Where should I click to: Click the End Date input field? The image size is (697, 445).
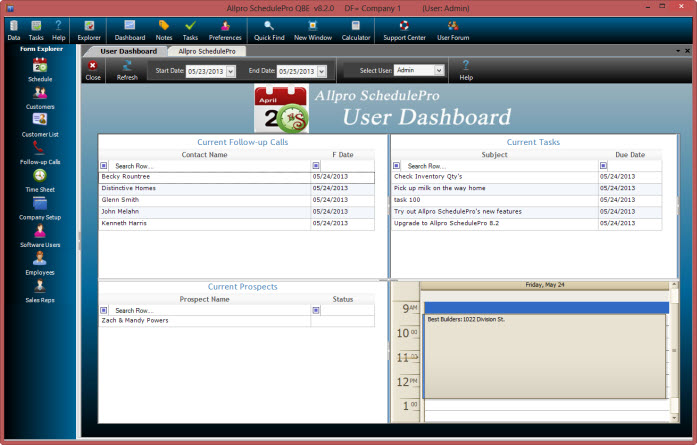[x=297, y=71]
